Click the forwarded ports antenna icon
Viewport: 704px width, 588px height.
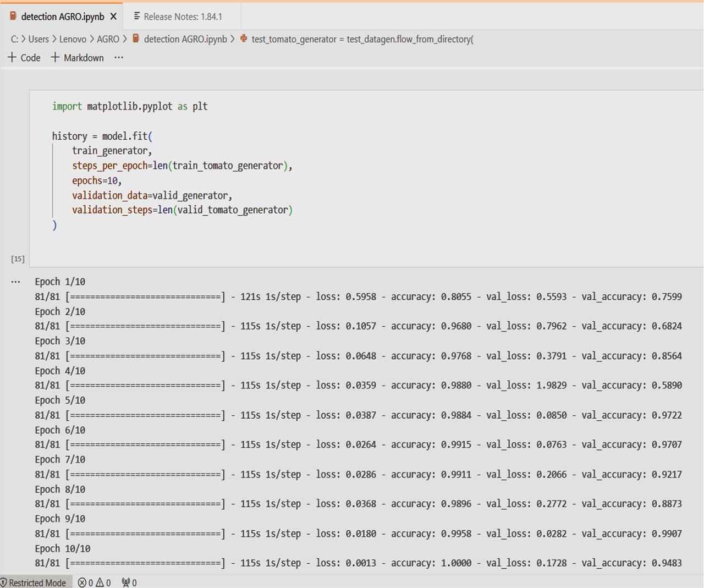[x=126, y=582]
